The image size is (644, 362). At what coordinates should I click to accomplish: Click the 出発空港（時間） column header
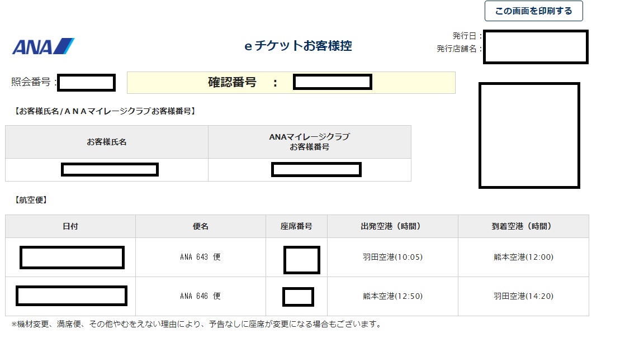(392, 226)
